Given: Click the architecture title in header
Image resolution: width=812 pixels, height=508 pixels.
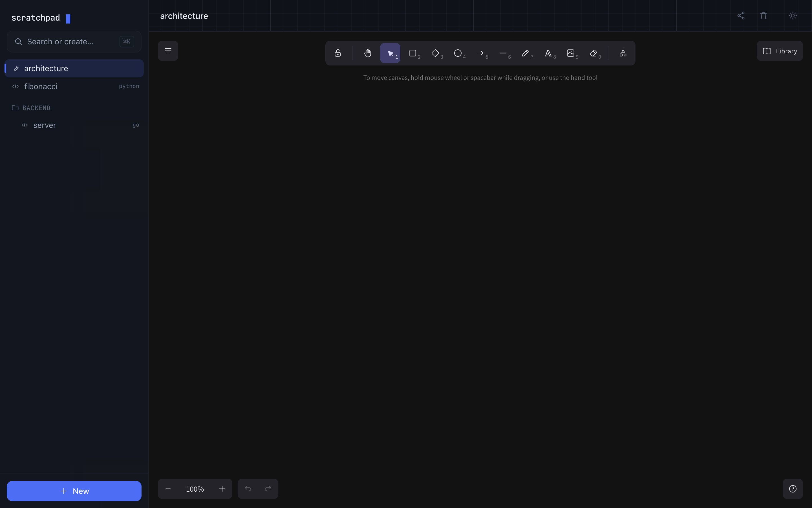Looking at the screenshot, I should pos(184,16).
